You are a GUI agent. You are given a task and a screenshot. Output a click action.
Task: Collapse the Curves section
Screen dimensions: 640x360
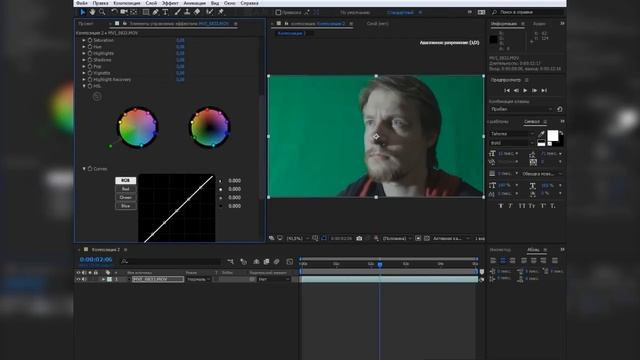(84, 169)
